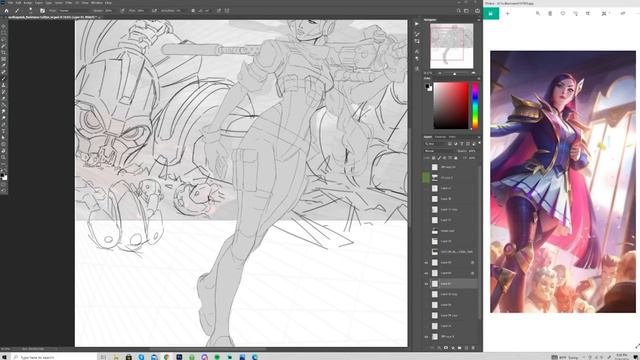The image size is (640, 360).
Task: Open the Edit menu
Action: (18, 2)
